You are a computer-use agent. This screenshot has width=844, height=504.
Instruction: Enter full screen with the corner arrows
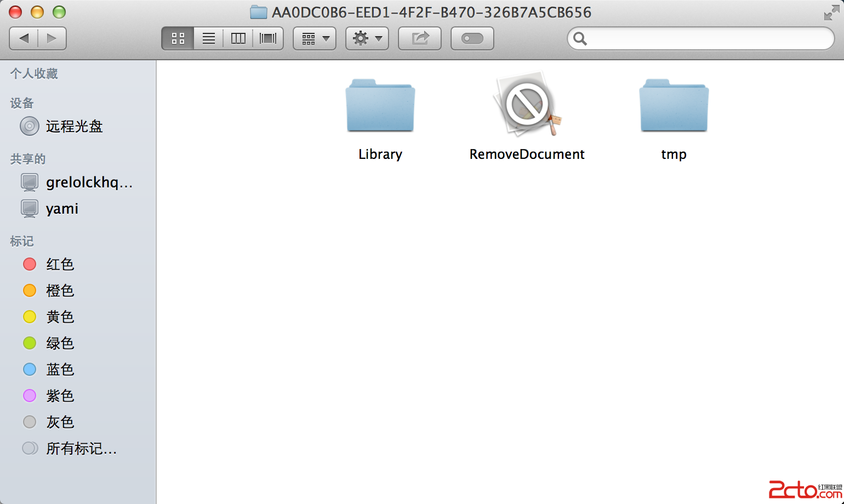click(x=831, y=13)
